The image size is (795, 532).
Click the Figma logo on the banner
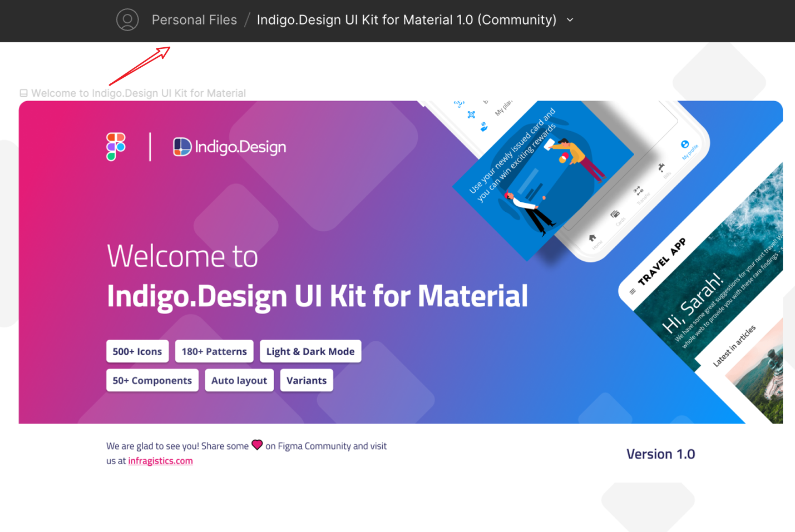coord(116,147)
